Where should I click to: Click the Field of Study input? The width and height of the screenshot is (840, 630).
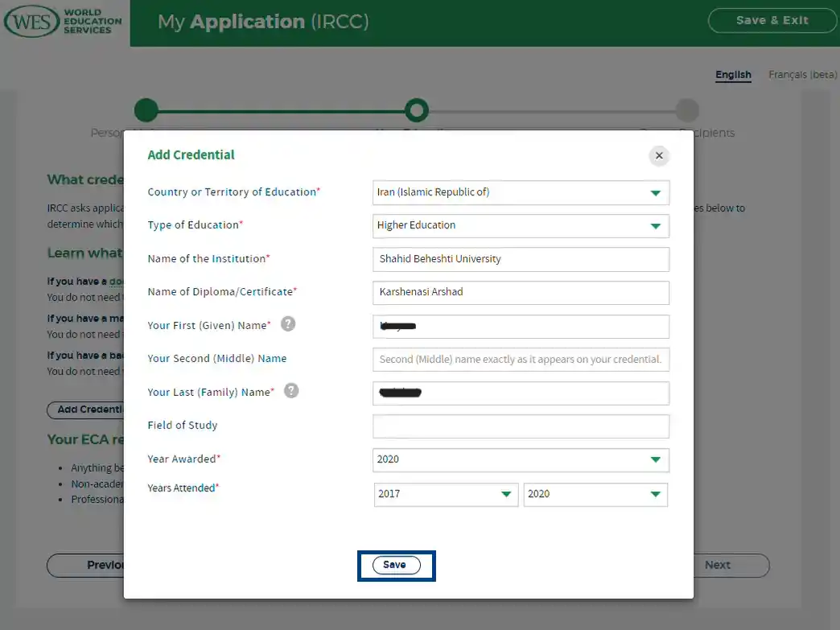(x=521, y=426)
